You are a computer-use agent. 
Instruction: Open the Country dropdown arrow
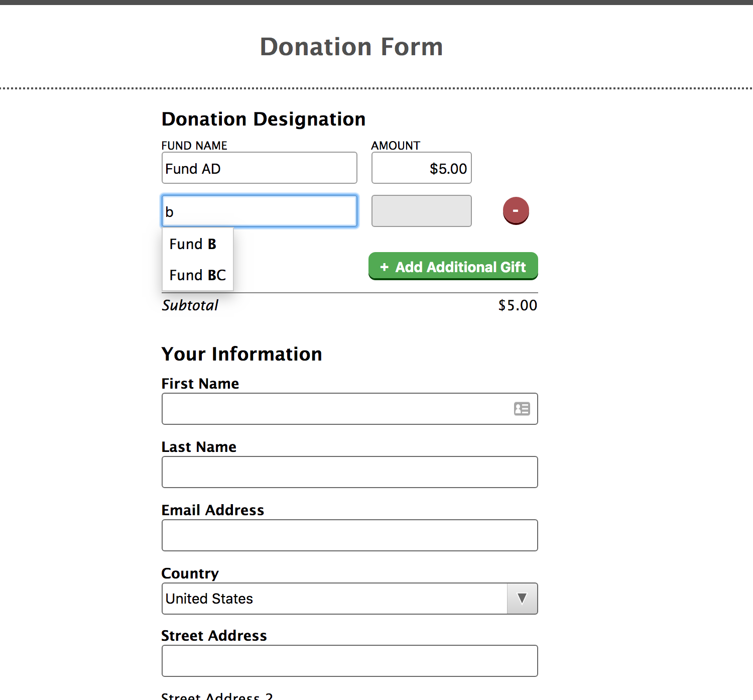pos(522,599)
